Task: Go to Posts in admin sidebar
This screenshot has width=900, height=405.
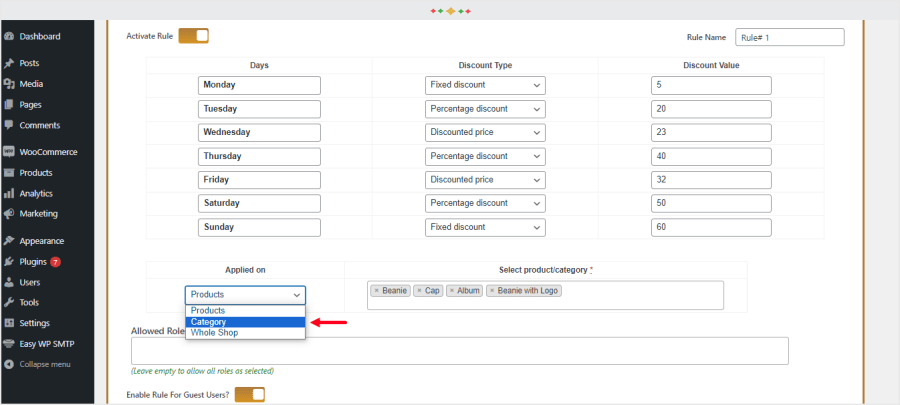Action: (29, 63)
